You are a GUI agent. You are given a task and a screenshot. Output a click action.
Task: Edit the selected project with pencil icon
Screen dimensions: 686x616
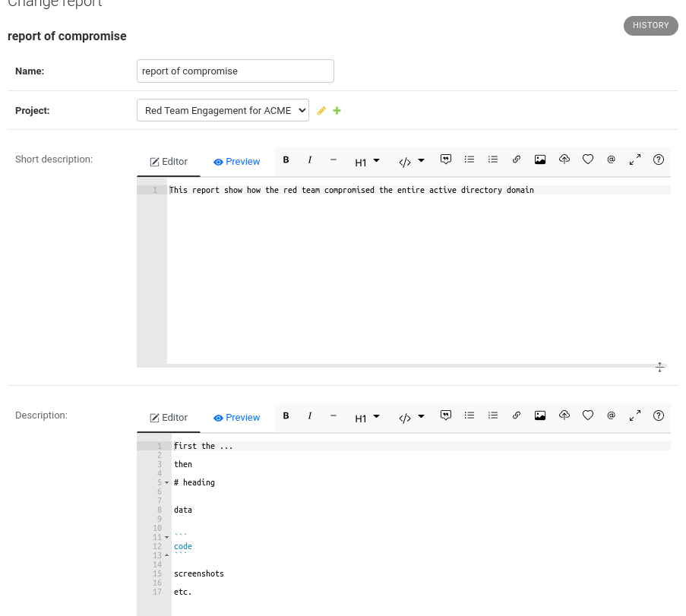(x=321, y=111)
